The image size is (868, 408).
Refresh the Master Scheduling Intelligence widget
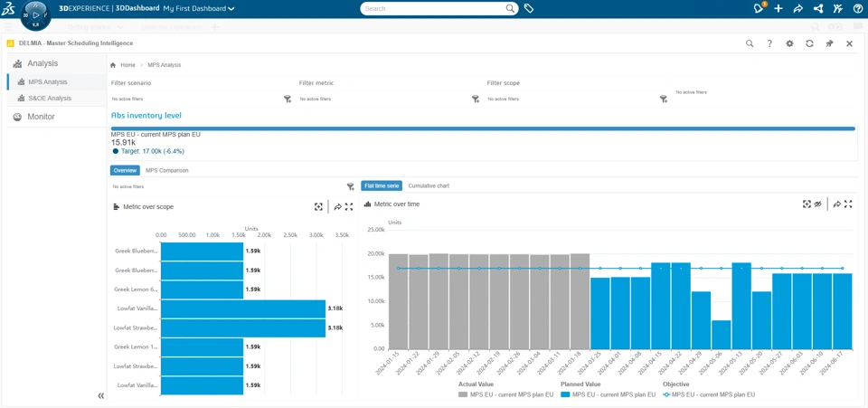point(809,43)
